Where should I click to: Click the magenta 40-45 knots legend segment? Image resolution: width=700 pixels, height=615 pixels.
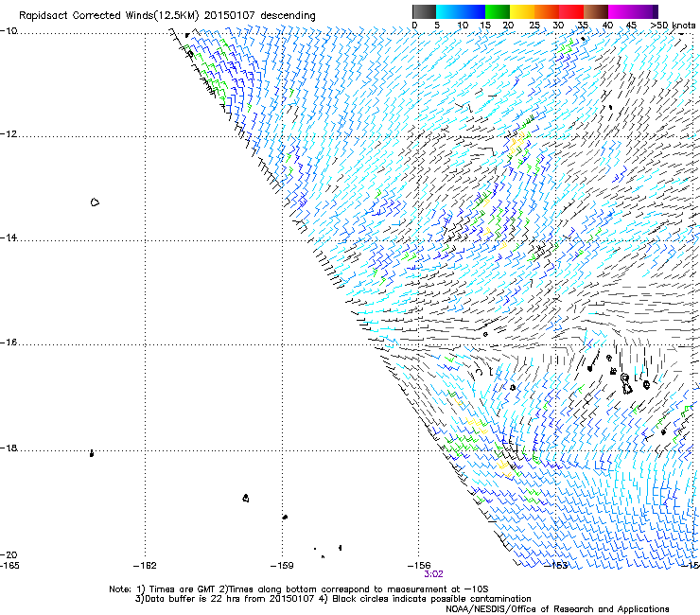(621, 11)
